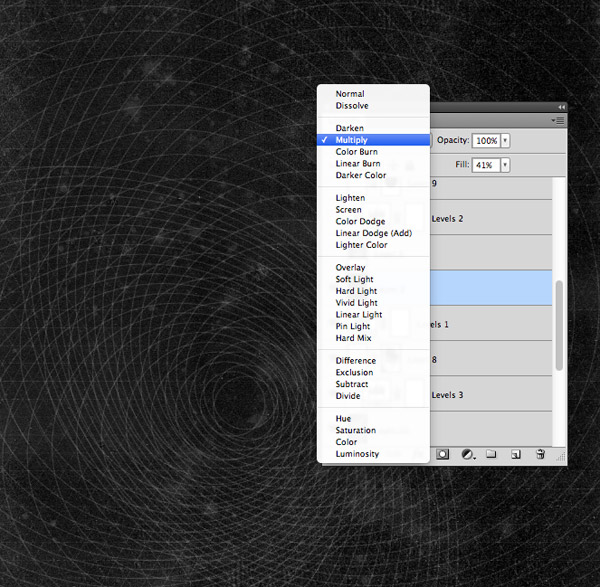This screenshot has width=600, height=587.
Task: Set blend mode to Normal
Action: 350,94
